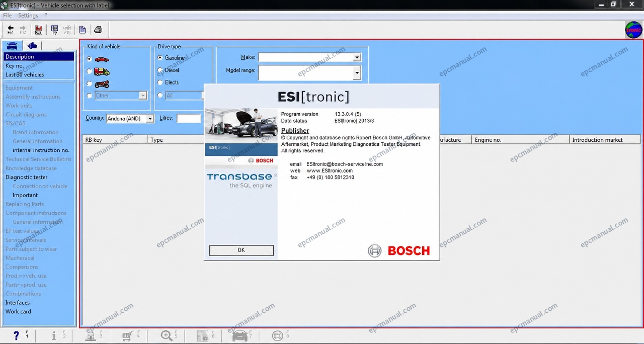Click the grayed F10 connection toolbar icon
Viewport: 644px width, 344px height.
67,30
